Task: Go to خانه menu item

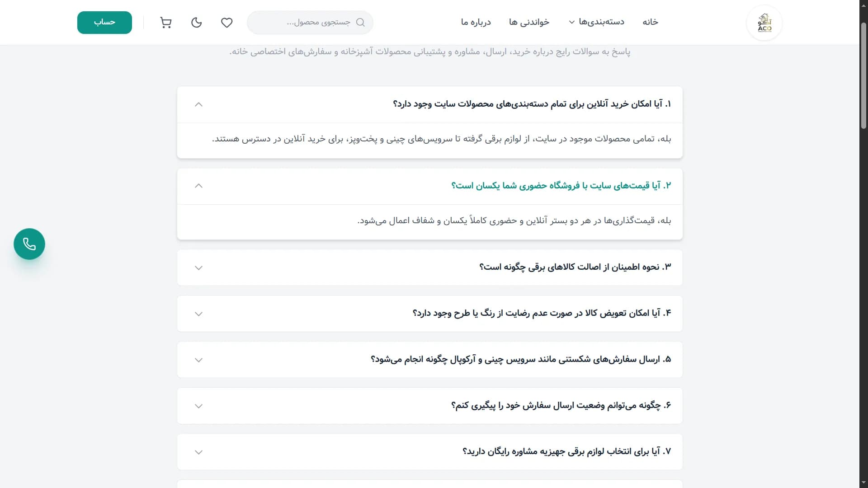Action: (650, 22)
